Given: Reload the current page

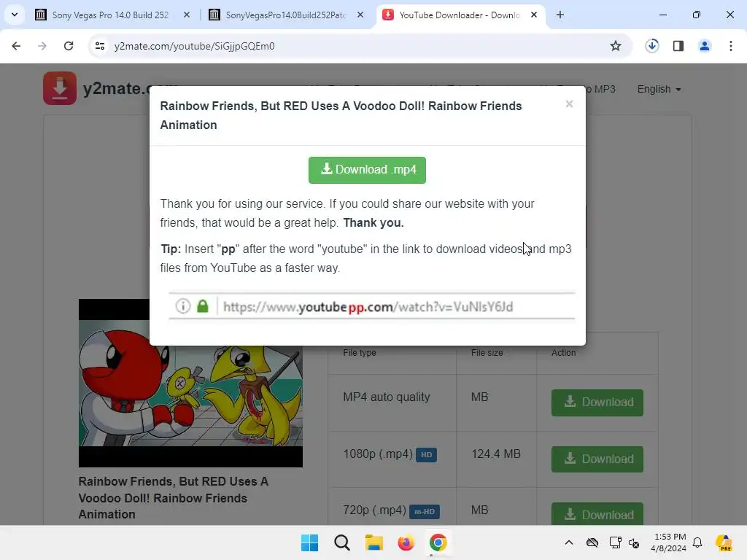Looking at the screenshot, I should [x=69, y=46].
